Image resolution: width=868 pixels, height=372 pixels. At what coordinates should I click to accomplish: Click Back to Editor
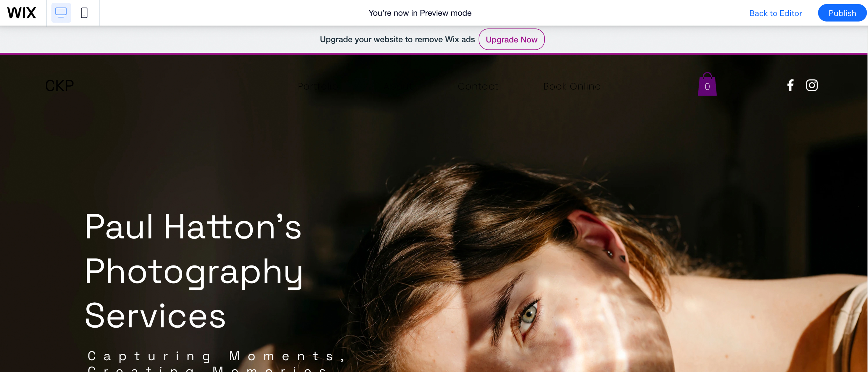click(x=775, y=13)
